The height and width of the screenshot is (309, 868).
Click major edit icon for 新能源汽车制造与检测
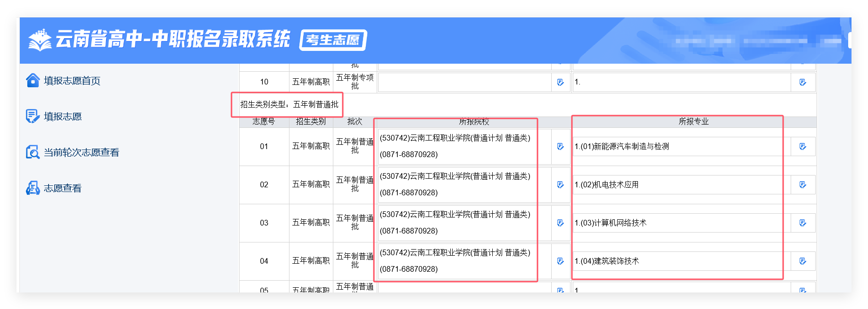click(802, 147)
